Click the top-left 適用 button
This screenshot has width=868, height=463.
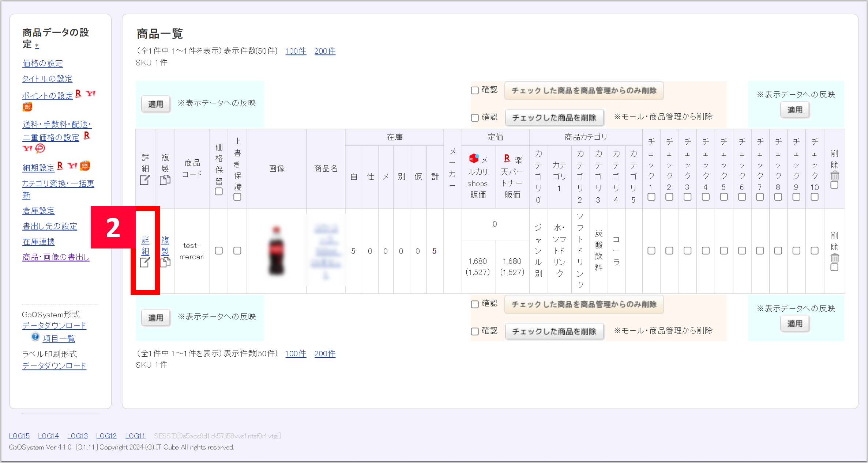coord(156,104)
